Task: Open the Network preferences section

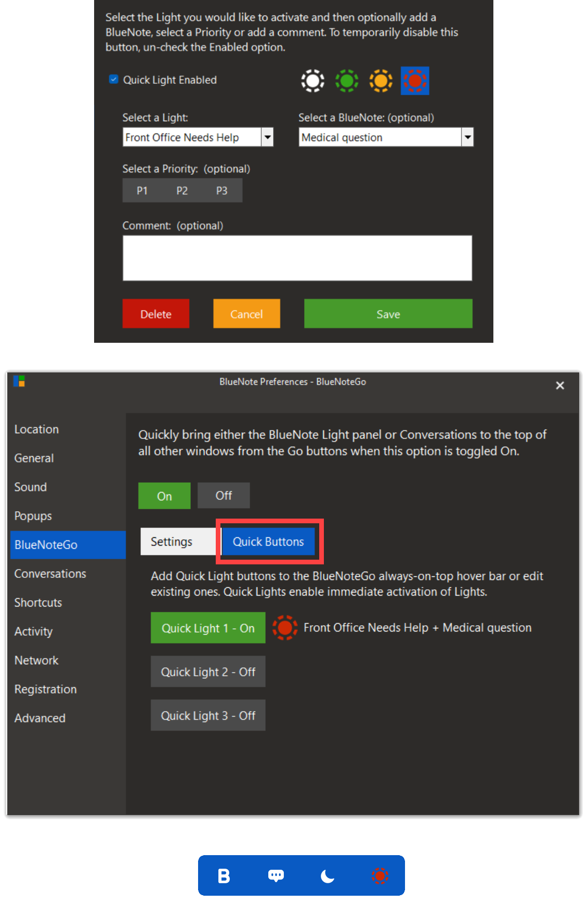Action: tap(36, 660)
